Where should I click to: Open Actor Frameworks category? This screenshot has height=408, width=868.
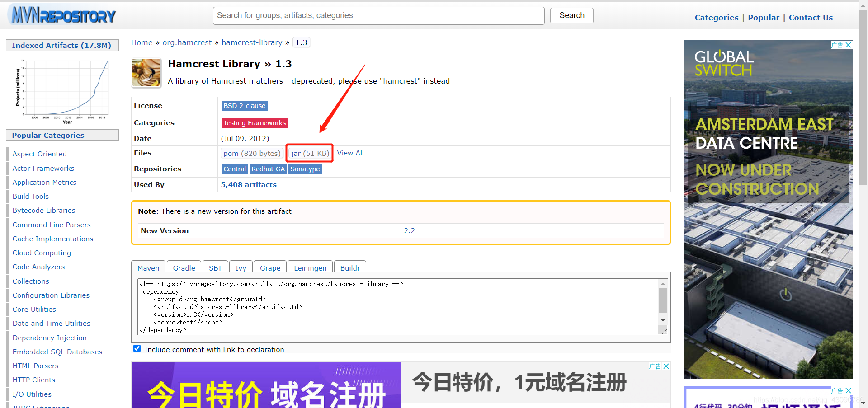43,168
